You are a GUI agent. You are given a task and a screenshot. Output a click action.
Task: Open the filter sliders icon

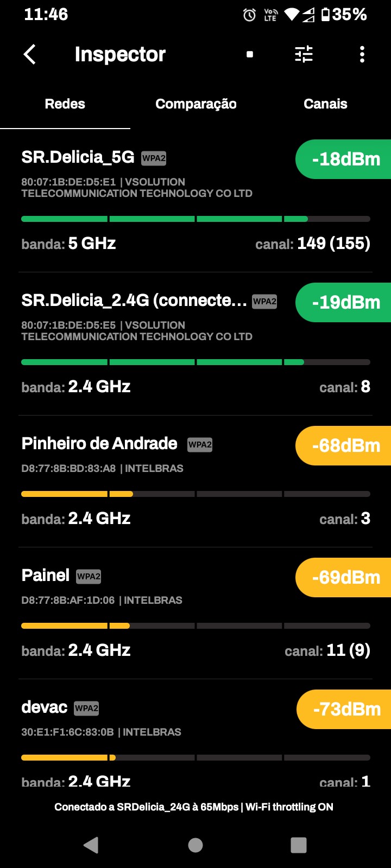coord(304,54)
